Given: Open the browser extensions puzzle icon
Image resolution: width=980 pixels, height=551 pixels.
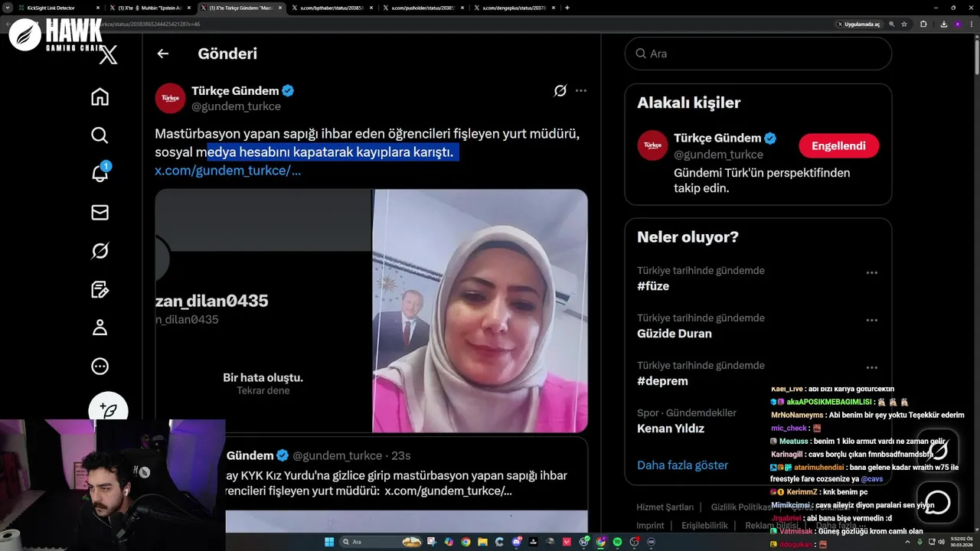Looking at the screenshot, I should click(923, 24).
